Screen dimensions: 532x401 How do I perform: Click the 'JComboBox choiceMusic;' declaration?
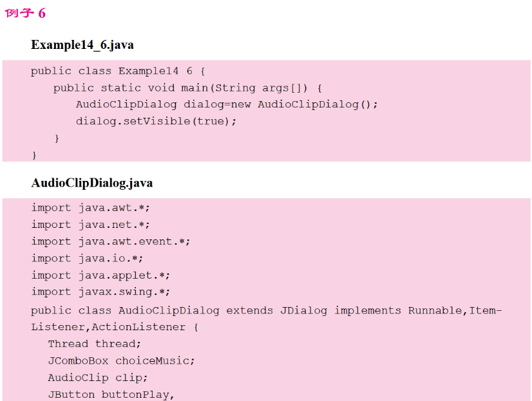coord(121,360)
